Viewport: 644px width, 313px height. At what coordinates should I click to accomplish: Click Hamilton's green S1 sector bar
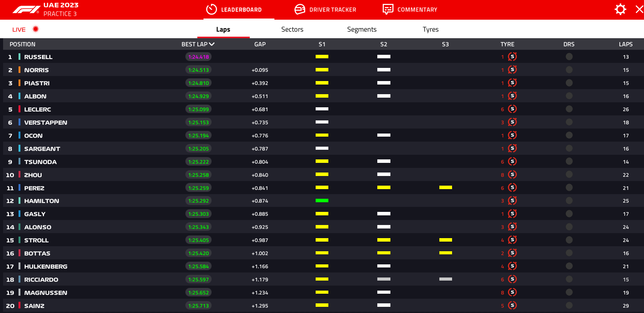pos(322,201)
